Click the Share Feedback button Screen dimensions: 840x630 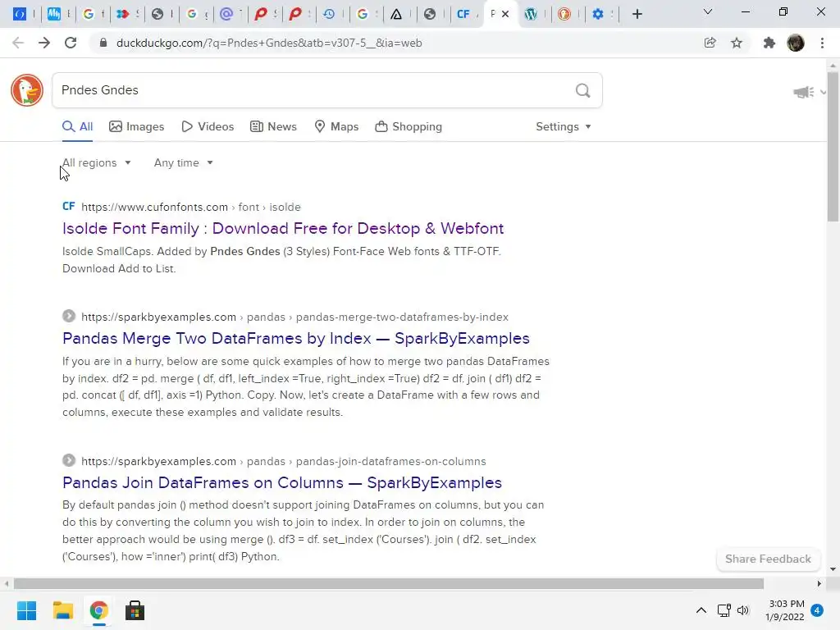pos(768,559)
